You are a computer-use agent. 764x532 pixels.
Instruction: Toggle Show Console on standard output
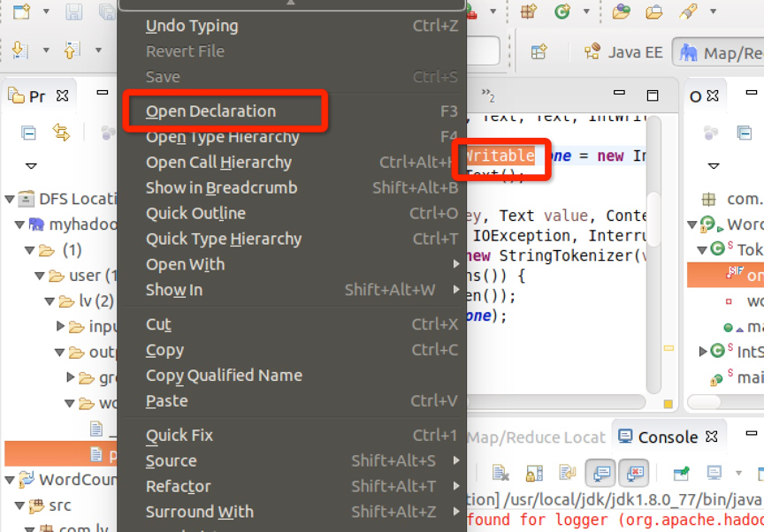pos(601,473)
